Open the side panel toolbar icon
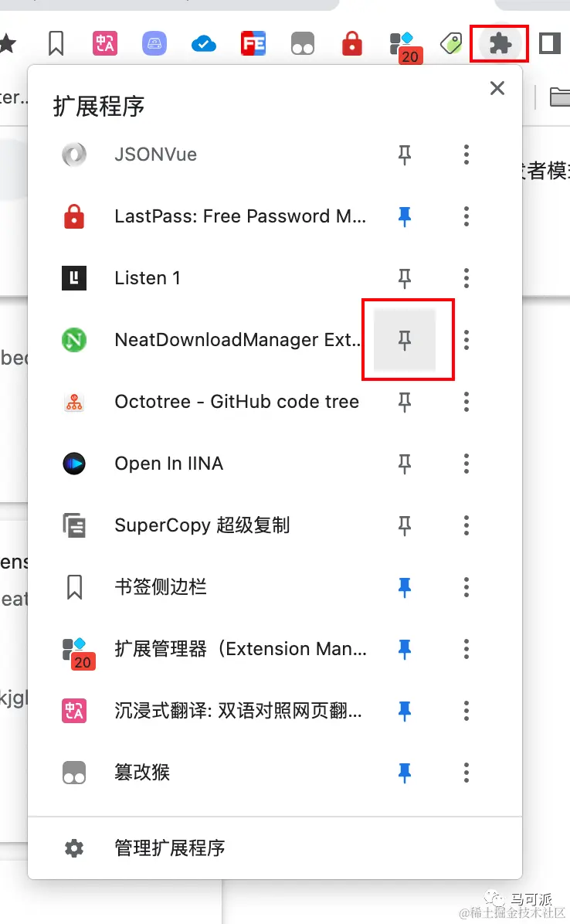The height and width of the screenshot is (924, 570). coord(549,43)
